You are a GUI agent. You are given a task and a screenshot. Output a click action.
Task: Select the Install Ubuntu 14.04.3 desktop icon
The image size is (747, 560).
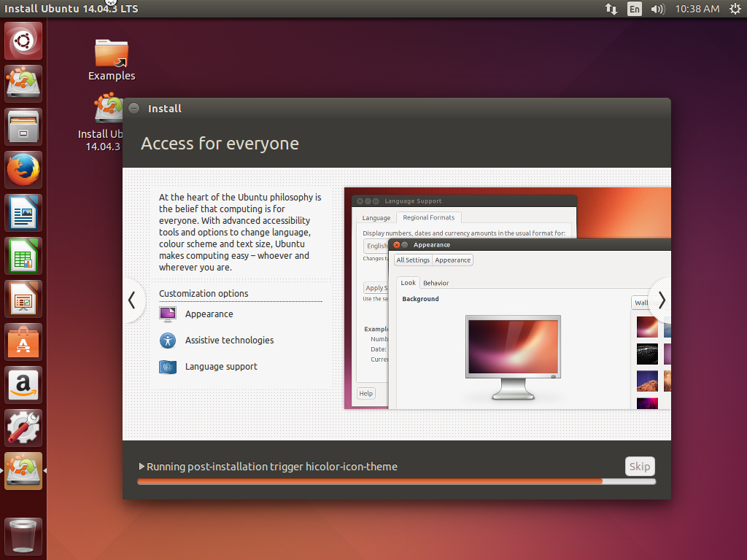tap(101, 122)
